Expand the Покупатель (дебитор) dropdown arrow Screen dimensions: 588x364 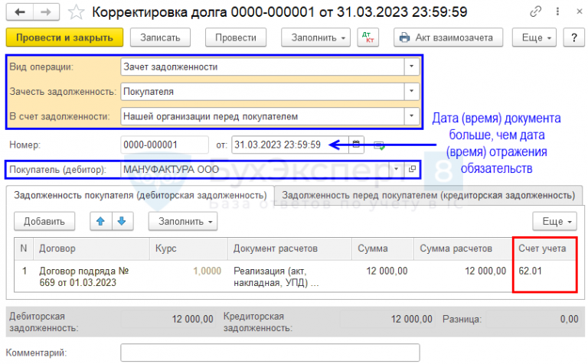pos(397,169)
